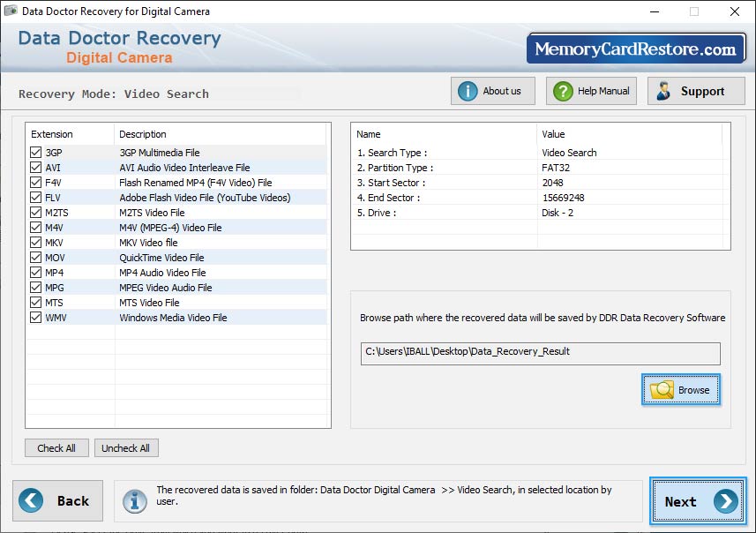The width and height of the screenshot is (756, 533).
Task: Minimize the Data Doctor Recovery window
Action: (x=655, y=11)
